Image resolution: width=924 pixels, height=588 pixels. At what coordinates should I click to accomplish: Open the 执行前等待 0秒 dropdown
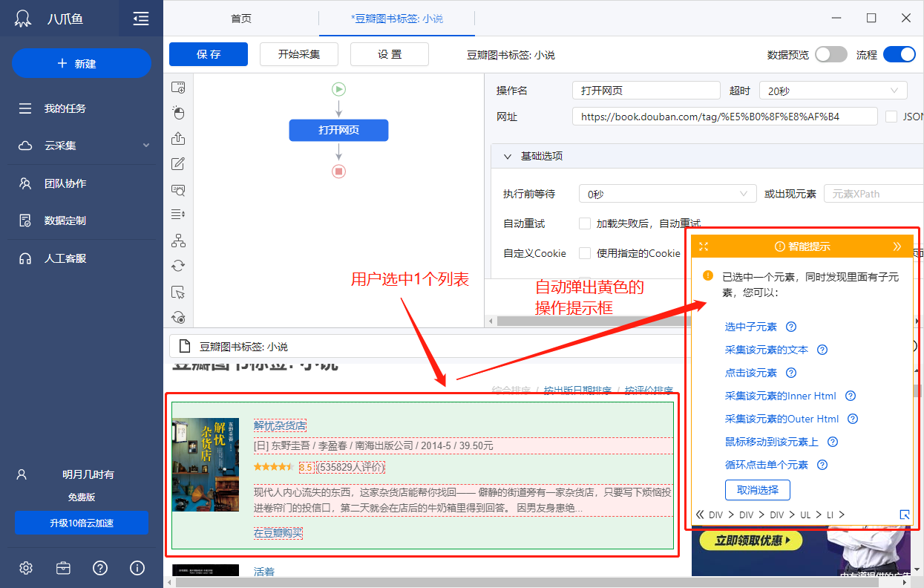click(x=667, y=194)
